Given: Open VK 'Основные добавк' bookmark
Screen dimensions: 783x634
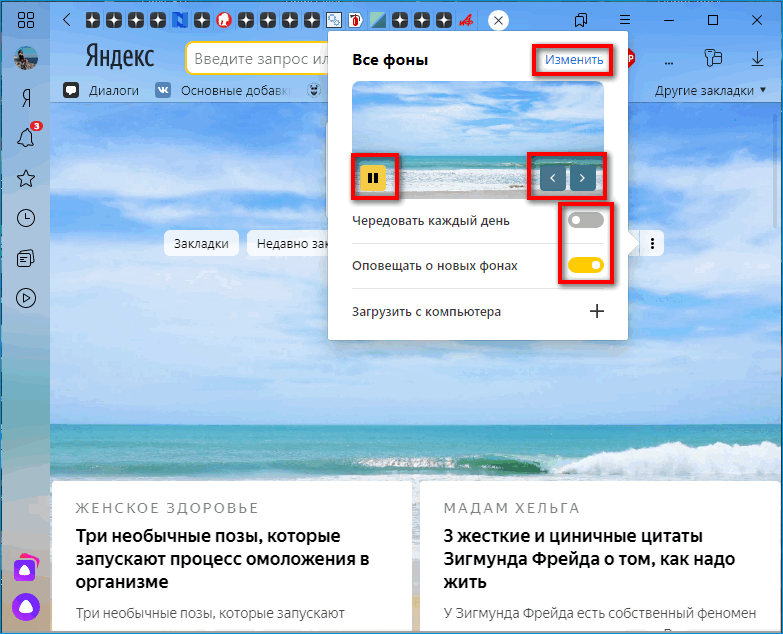Looking at the screenshot, I should [x=223, y=90].
